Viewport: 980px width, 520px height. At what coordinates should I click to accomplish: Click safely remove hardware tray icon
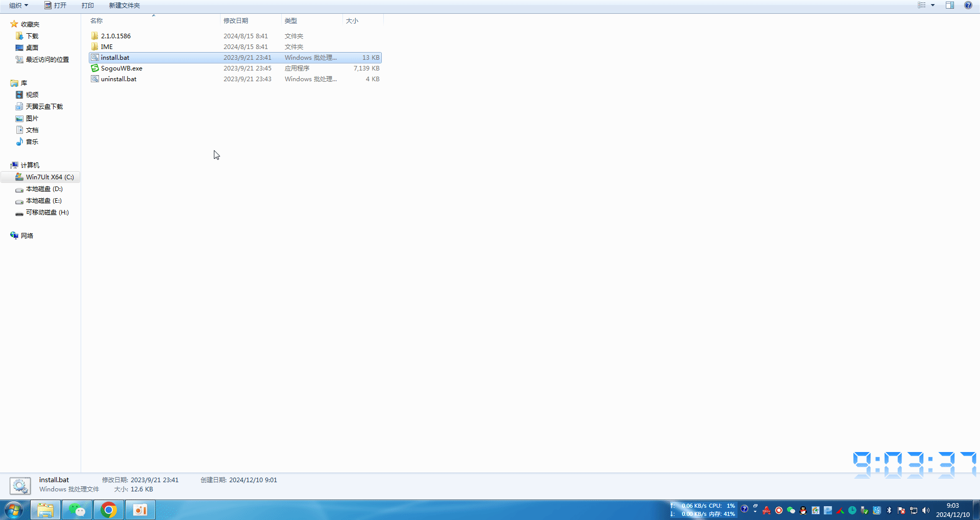(x=865, y=510)
